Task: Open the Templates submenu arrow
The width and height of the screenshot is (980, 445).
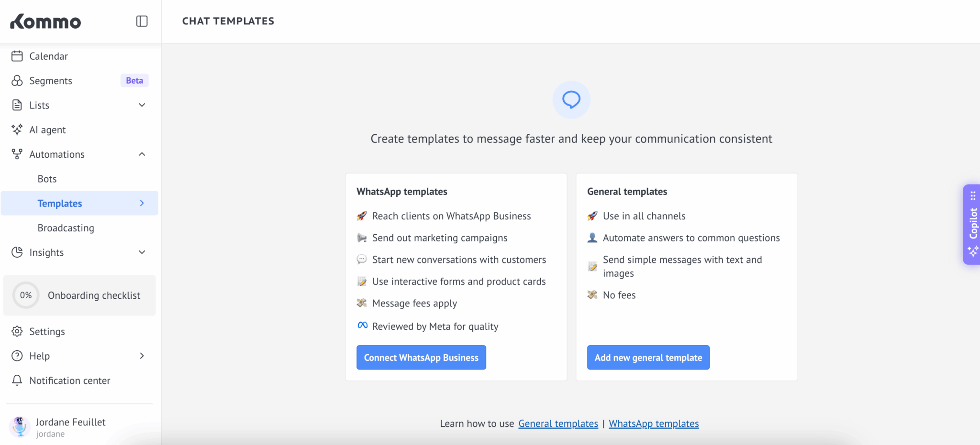Action: point(142,203)
